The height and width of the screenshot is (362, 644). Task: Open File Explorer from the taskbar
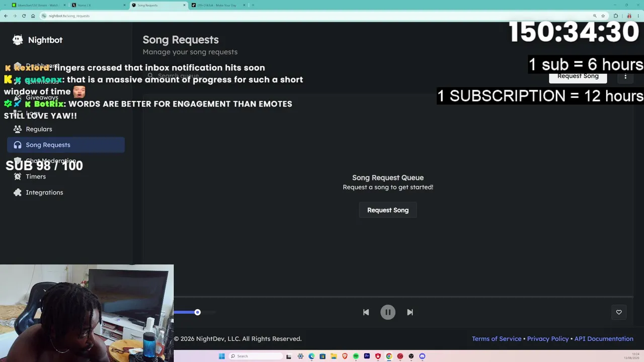point(334,356)
